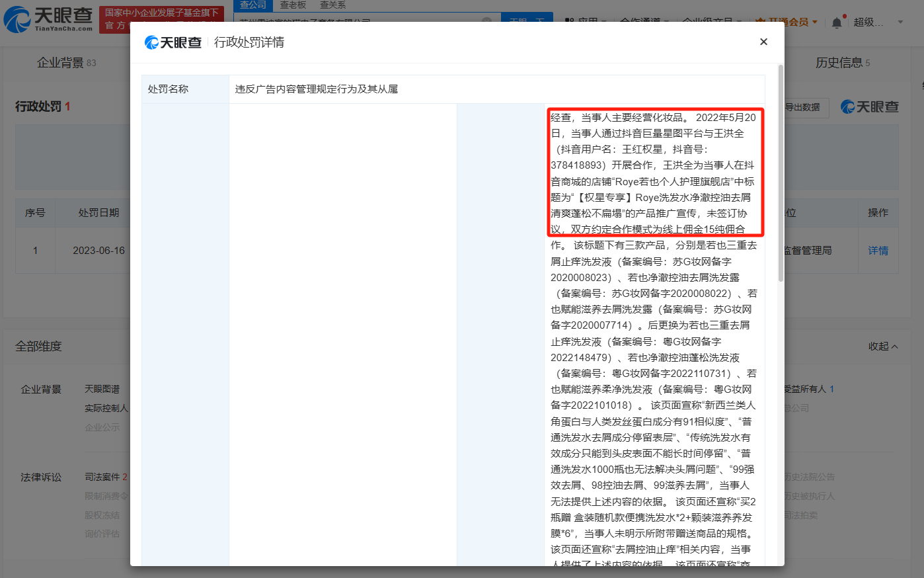This screenshot has height=578, width=924.
Task: Click the 导出数据 export button
Action: point(805,108)
